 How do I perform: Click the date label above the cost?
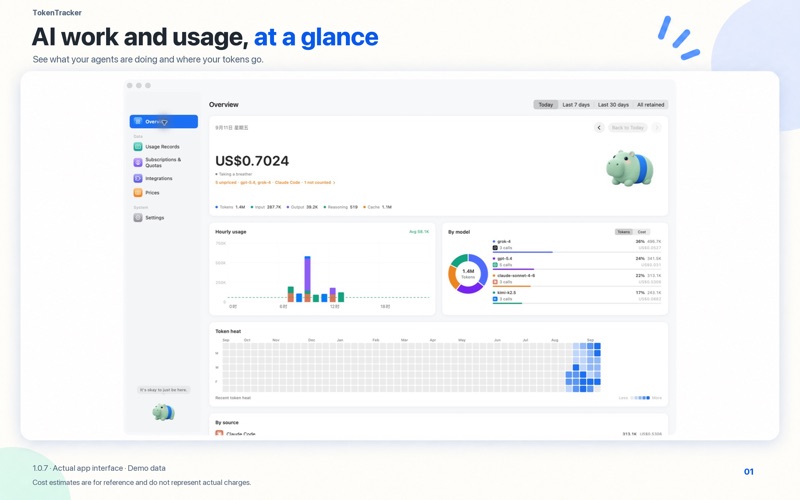pyautogui.click(x=232, y=128)
